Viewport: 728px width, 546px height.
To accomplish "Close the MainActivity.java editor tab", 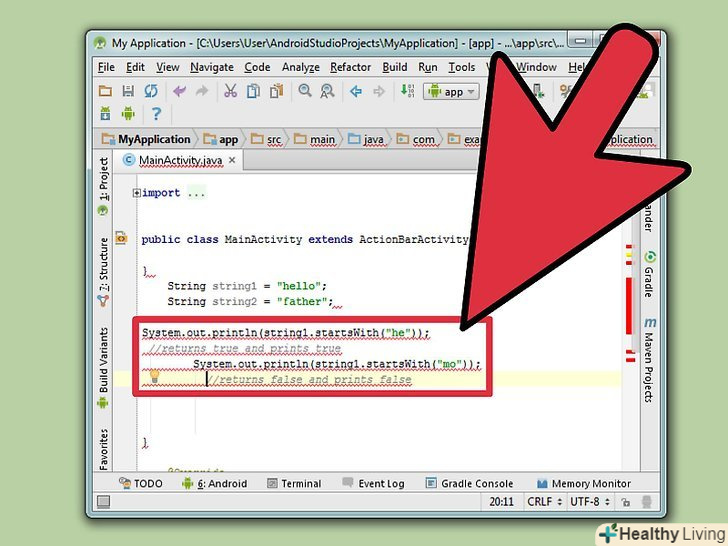I will pyautogui.click(x=233, y=160).
